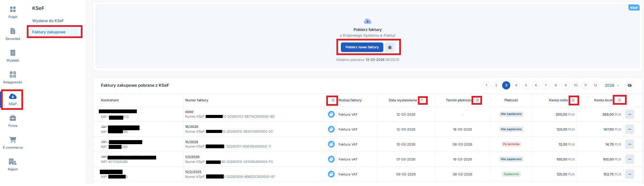The width and height of the screenshot is (644, 186).
Task: Select Wysłane do KSeF menu item
Action: pyautogui.click(x=48, y=21)
